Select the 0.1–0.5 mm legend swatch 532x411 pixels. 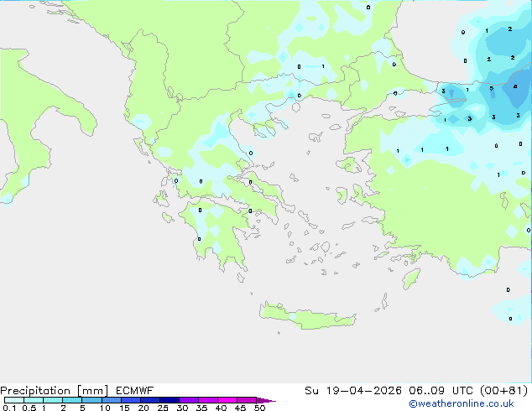[14, 400]
